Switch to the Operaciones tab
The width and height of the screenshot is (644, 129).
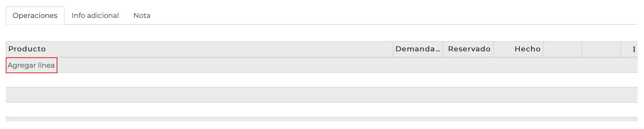click(35, 15)
